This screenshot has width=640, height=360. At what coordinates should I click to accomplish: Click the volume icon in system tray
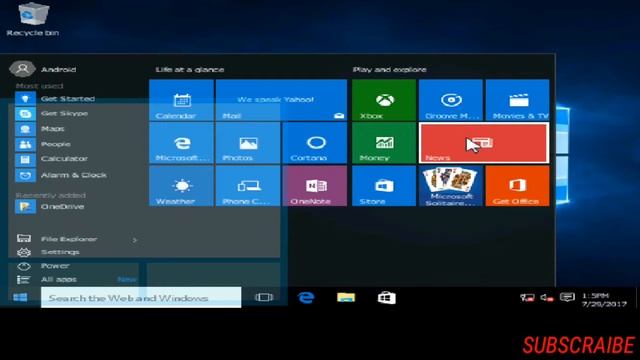tap(547, 298)
